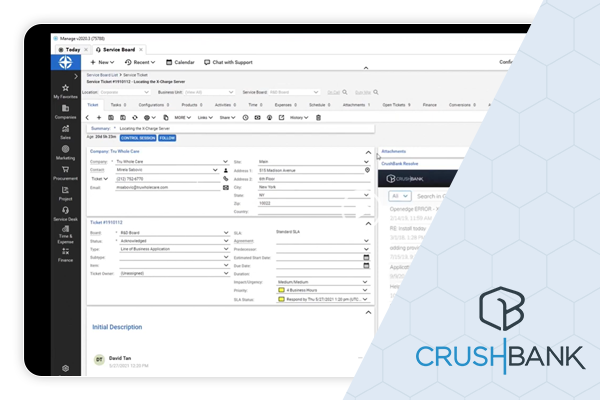Open the History dropdown
The width and height of the screenshot is (600, 400).
[x=299, y=118]
